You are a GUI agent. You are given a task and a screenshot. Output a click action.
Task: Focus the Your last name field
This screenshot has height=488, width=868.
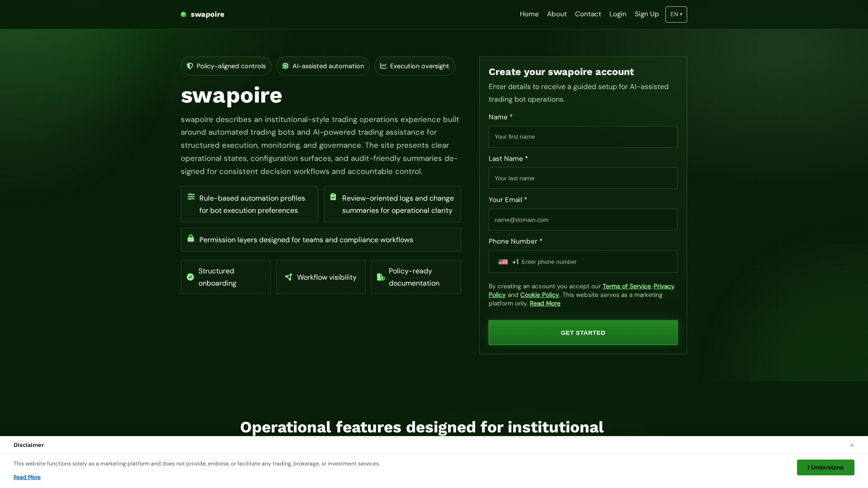pos(583,178)
